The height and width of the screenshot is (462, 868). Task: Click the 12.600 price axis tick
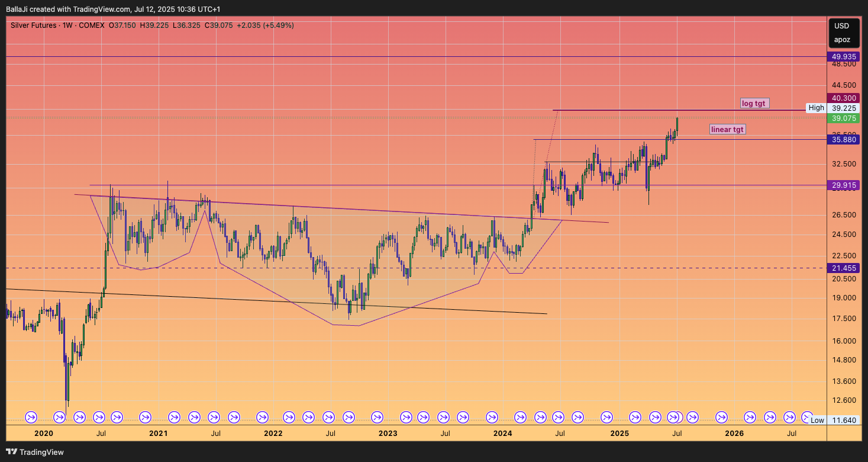tap(844, 400)
